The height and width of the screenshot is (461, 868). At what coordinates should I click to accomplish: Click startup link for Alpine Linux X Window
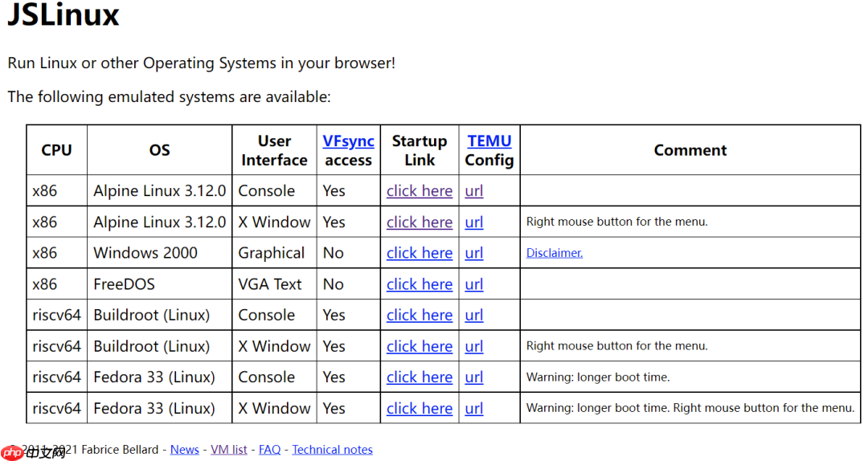coord(420,222)
